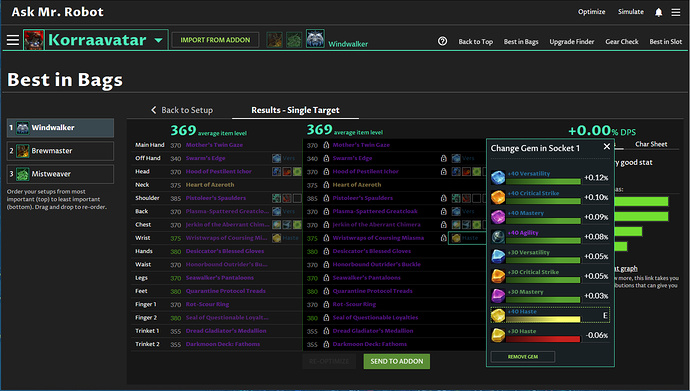690x391 pixels.
Task: Click Swarm's Edge Vers gem icon in left column
Action: click(x=276, y=158)
